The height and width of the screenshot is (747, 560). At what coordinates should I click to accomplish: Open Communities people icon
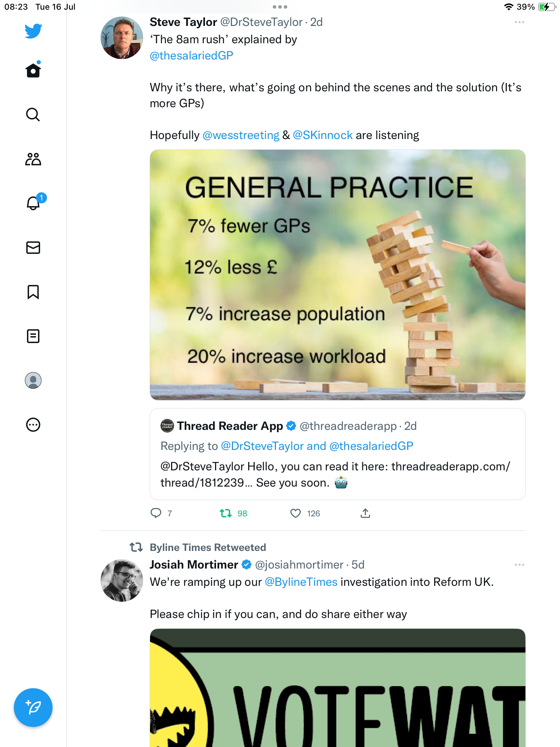click(x=33, y=159)
